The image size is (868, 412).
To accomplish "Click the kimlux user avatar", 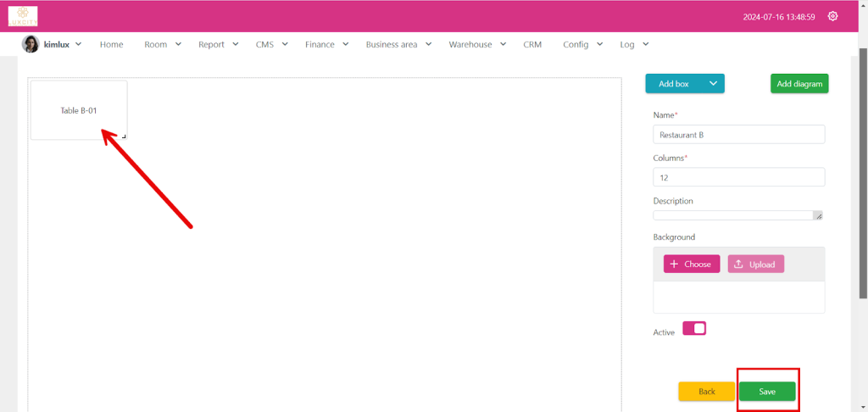I will pos(31,44).
